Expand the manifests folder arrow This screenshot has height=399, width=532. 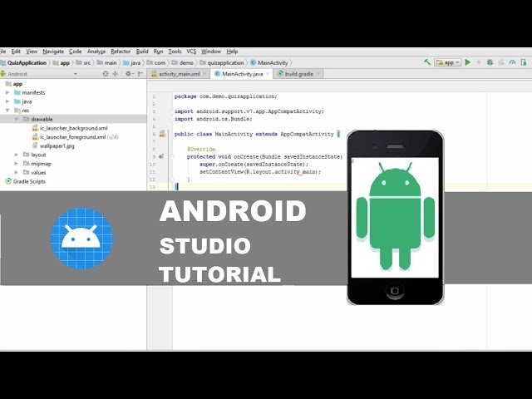click(7, 92)
